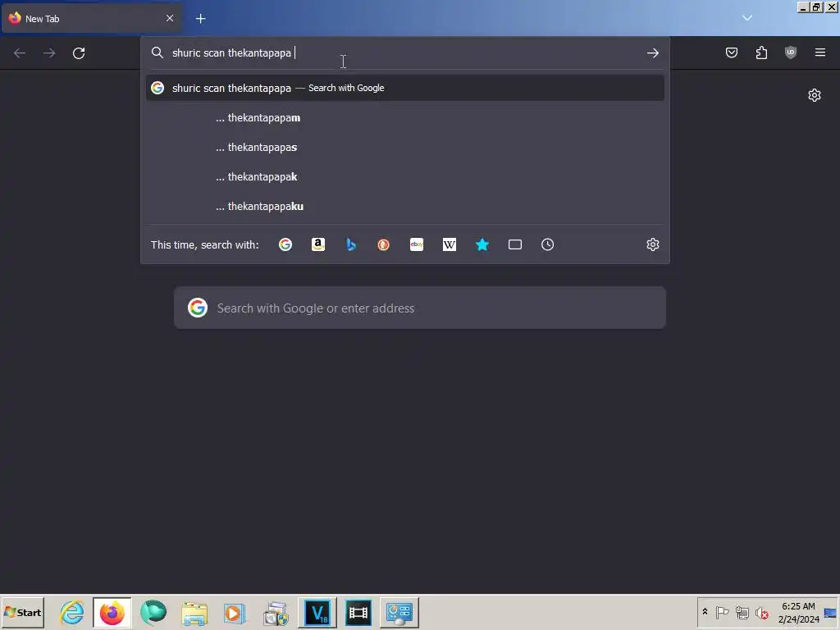This screenshot has height=630, width=840.
Task: Open Windows Media Player from taskbar
Action: coord(234,612)
